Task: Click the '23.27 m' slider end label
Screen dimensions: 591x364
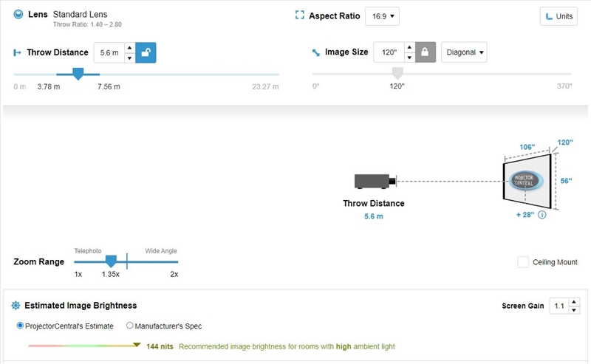Action: (x=265, y=86)
